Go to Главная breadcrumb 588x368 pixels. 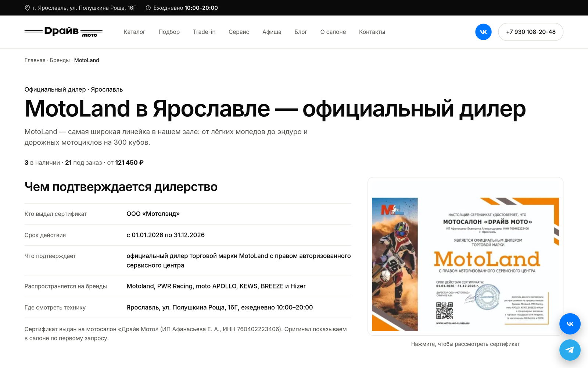click(x=35, y=60)
